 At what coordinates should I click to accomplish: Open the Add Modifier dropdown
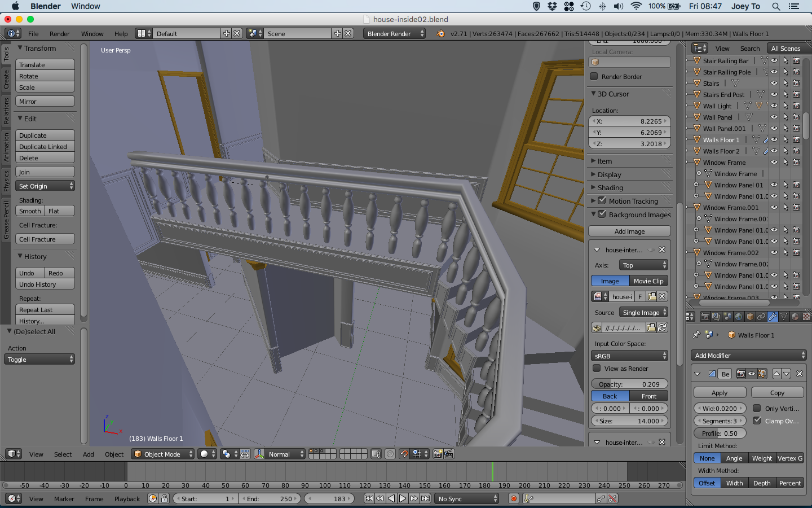tap(749, 355)
